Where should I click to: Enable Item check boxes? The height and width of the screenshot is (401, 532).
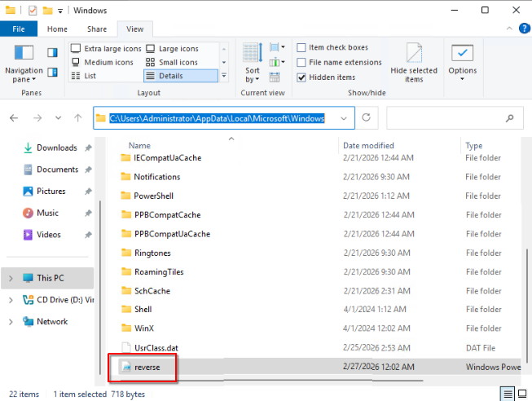[x=301, y=47]
